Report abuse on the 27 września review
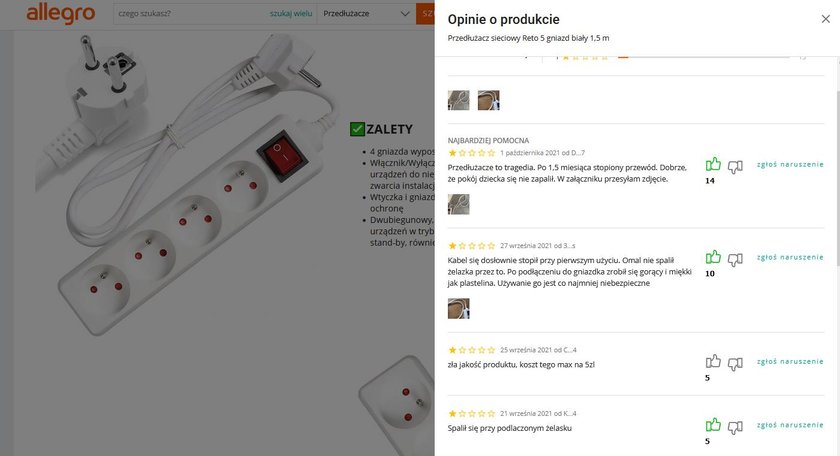The image size is (840, 456). click(790, 257)
